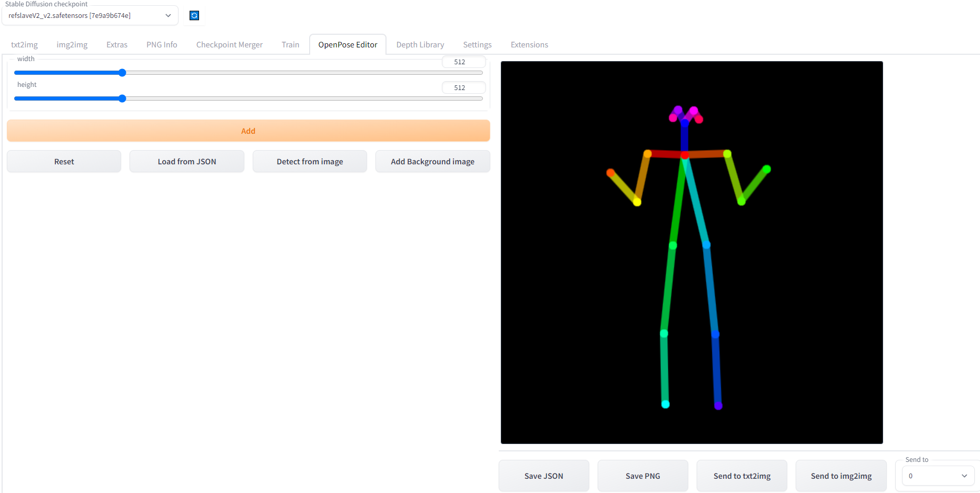Viewport: 980px width, 493px height.
Task: Open the Stable Diffusion checkpoint dropdown
Action: click(x=90, y=15)
